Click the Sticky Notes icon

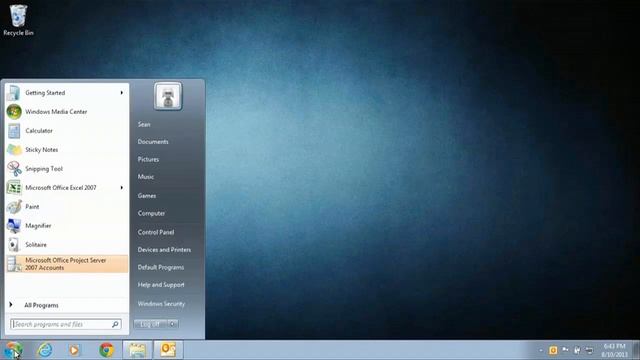coord(14,150)
